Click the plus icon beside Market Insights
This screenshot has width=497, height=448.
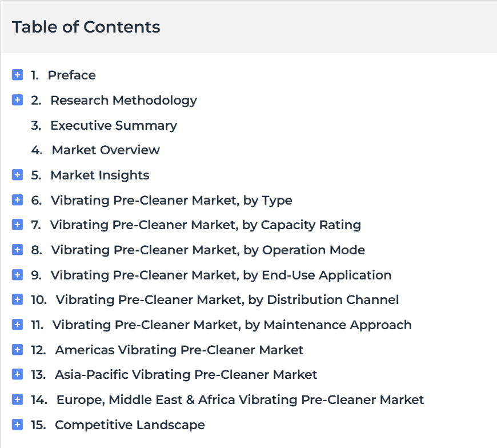(x=18, y=175)
